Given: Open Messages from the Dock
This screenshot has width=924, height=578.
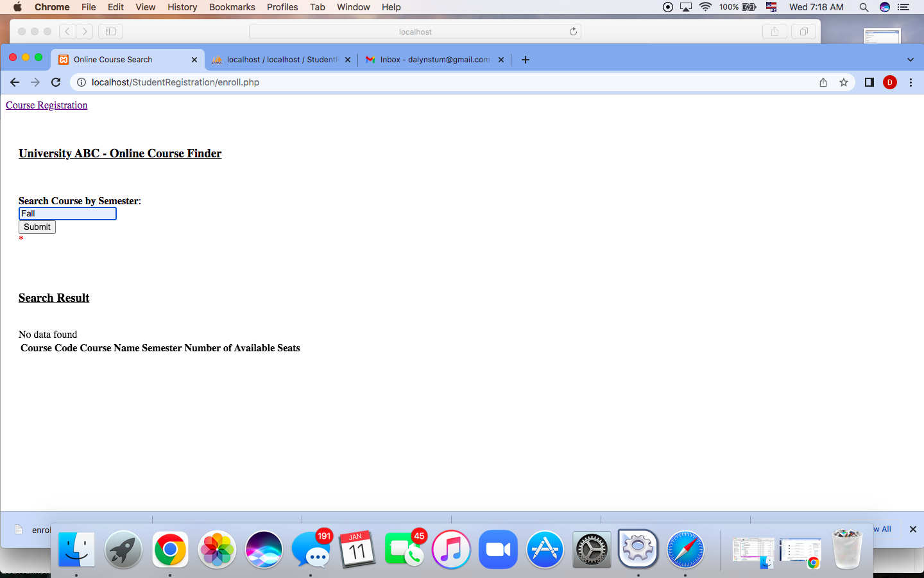Looking at the screenshot, I should pyautogui.click(x=311, y=550).
